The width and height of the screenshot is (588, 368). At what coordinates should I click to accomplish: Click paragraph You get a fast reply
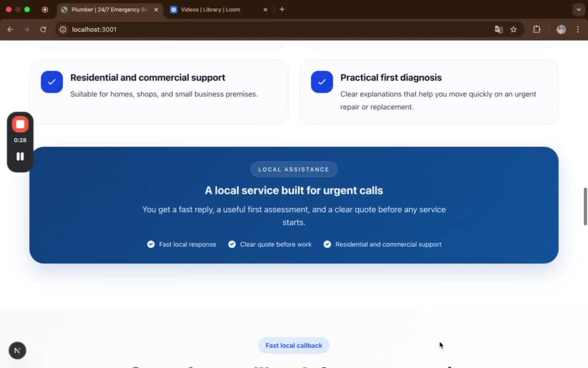coord(293,216)
